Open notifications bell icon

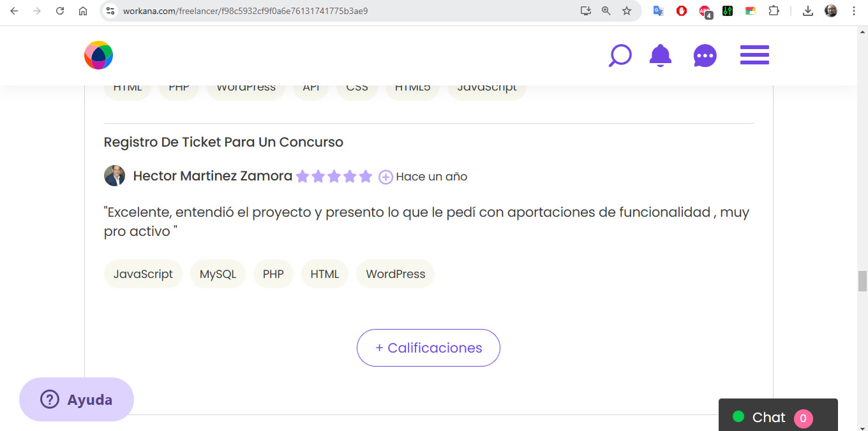[660, 55]
